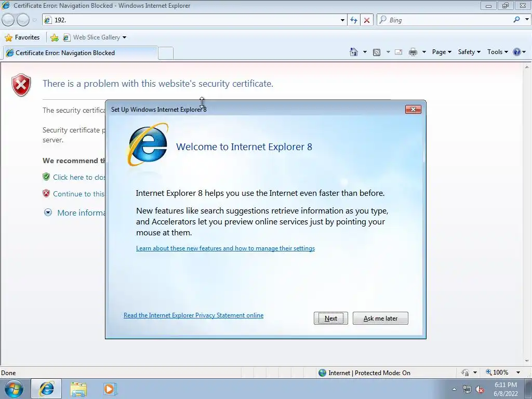The width and height of the screenshot is (532, 399).
Task: Open the Home button dropdown arrow
Action: point(365,52)
